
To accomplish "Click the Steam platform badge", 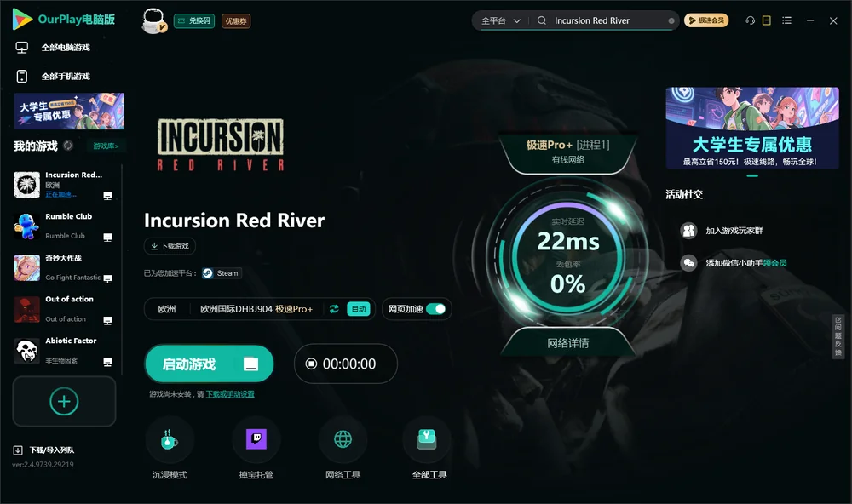I will click(x=222, y=273).
